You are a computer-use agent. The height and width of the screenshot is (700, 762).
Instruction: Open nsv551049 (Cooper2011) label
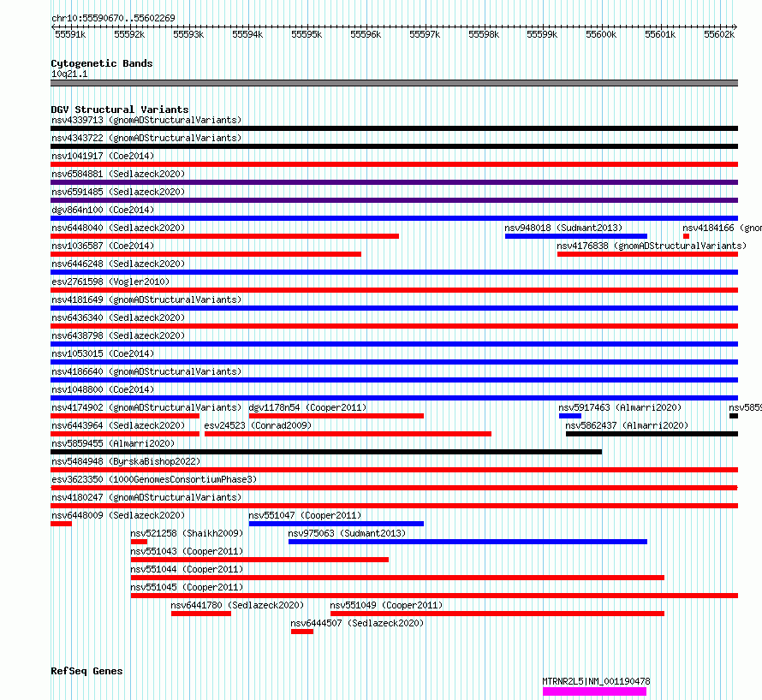(x=386, y=605)
